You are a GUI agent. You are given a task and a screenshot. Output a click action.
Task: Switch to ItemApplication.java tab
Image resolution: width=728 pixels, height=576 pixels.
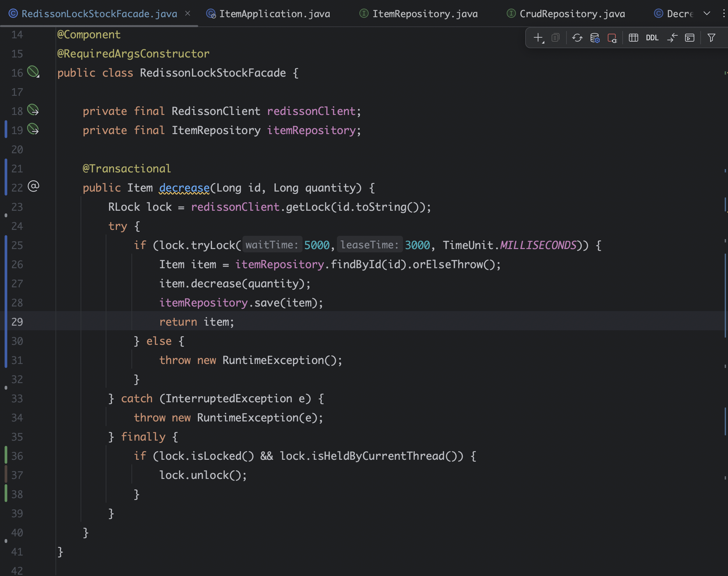(274, 14)
